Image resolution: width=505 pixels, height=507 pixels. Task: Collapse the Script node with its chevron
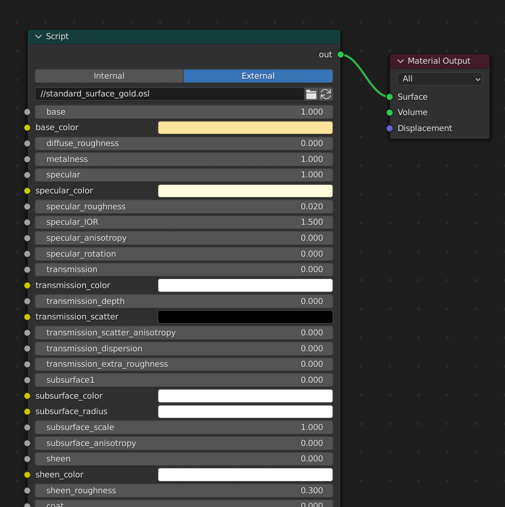[39, 36]
